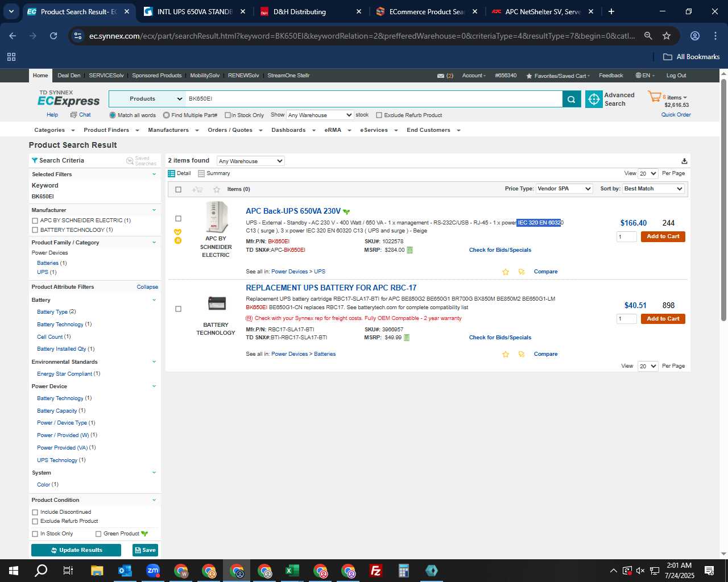Open the Sort by Best Match dropdown
The image size is (728, 582).
click(x=653, y=189)
